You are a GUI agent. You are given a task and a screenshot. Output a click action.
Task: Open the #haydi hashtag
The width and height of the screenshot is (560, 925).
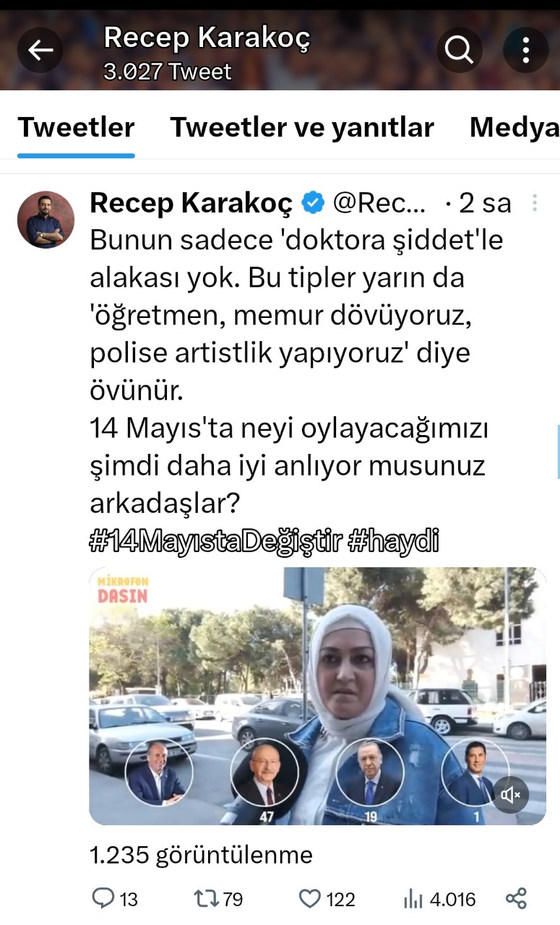393,542
